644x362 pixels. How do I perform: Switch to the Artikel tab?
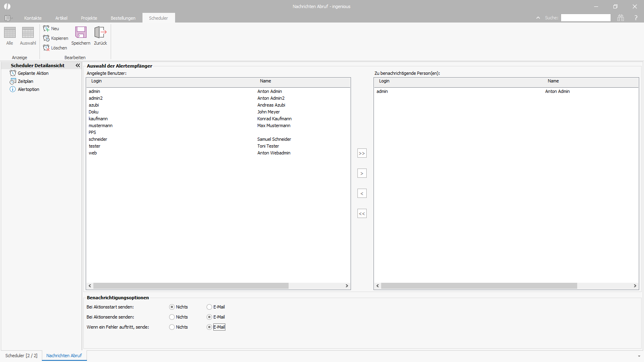61,18
